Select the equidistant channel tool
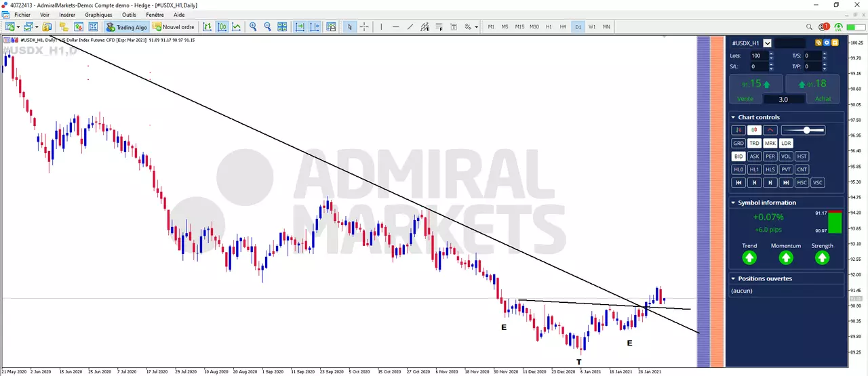868x376 pixels. [x=425, y=27]
